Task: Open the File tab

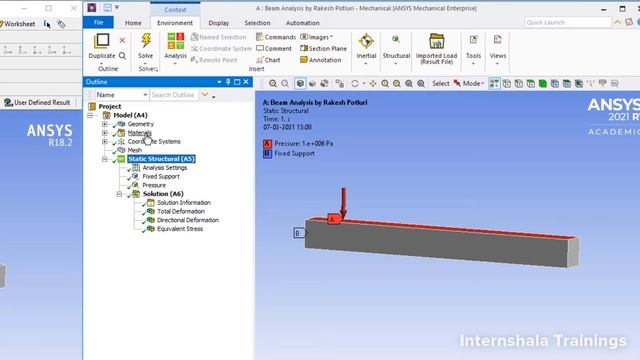Action: click(98, 22)
